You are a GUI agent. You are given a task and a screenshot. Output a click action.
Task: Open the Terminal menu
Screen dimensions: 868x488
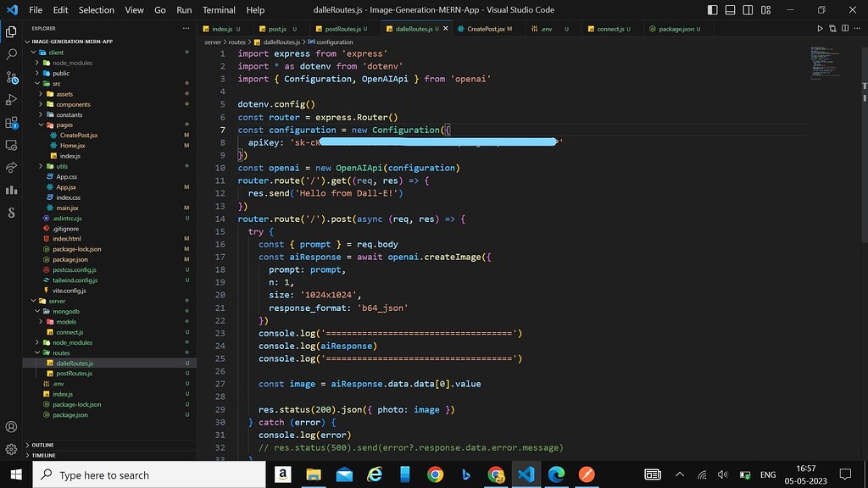point(218,9)
